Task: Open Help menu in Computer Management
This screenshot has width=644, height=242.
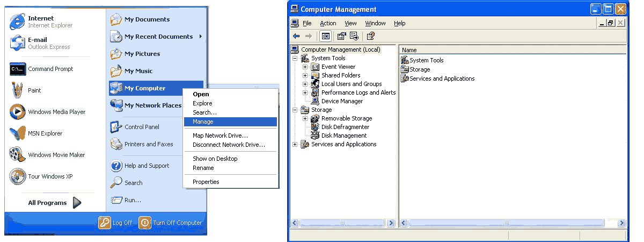Action: (399, 23)
